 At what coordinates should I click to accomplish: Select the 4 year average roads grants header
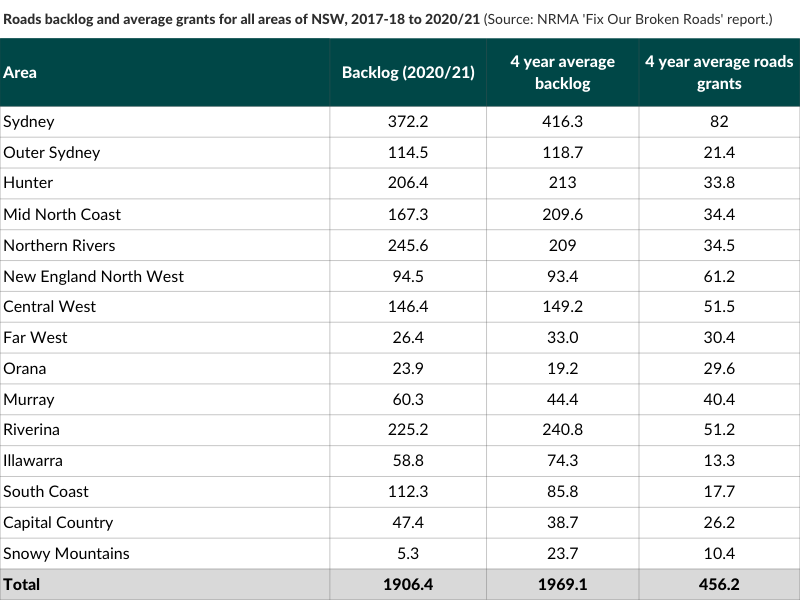[x=718, y=73]
